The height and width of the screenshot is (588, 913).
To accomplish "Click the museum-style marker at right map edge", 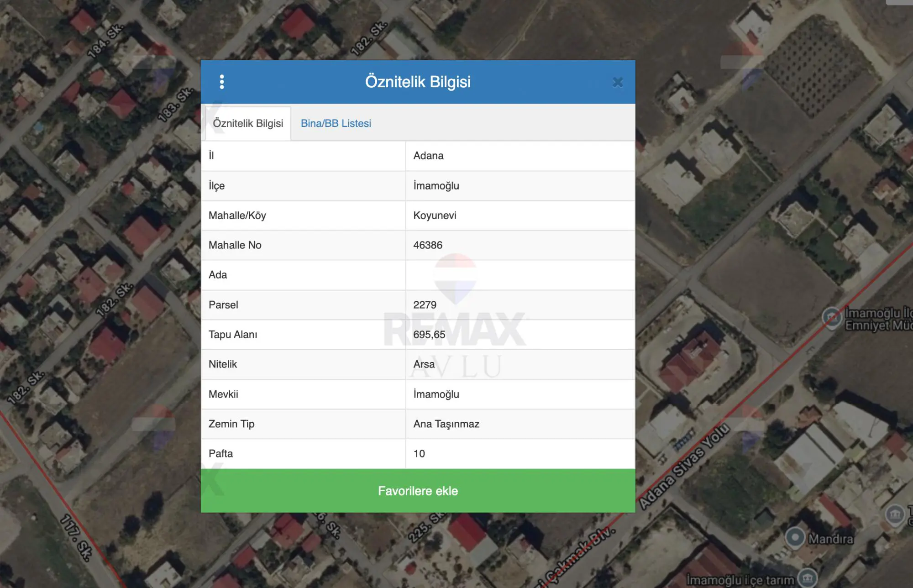I will (895, 514).
